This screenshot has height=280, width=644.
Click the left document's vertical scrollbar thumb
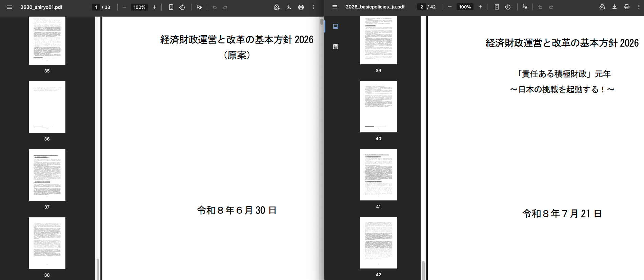[x=322, y=22]
